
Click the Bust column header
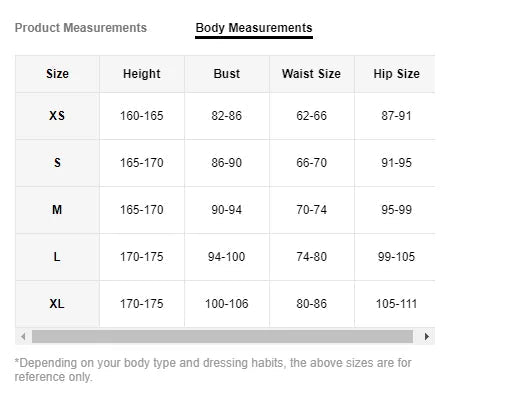[227, 74]
